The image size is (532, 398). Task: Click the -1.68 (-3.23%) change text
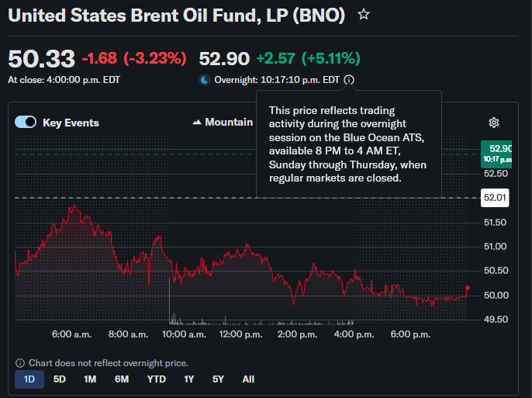coord(134,58)
